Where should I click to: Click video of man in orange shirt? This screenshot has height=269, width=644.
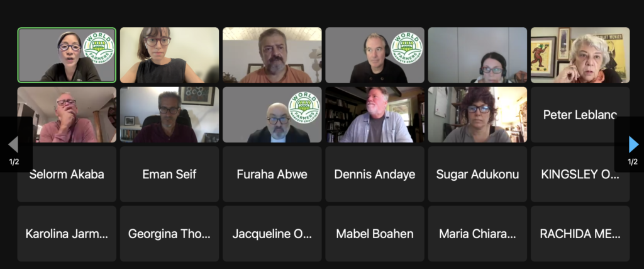[272, 55]
